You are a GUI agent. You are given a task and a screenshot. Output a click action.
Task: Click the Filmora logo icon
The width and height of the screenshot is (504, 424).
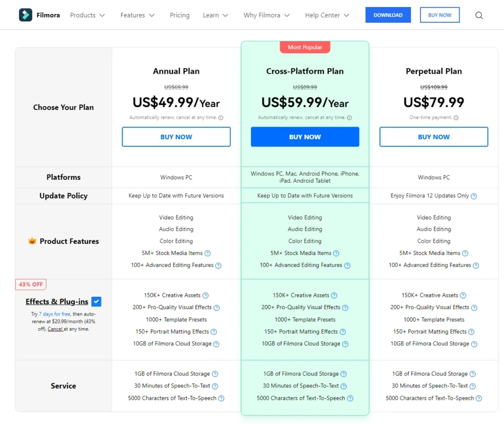pyautogui.click(x=25, y=15)
